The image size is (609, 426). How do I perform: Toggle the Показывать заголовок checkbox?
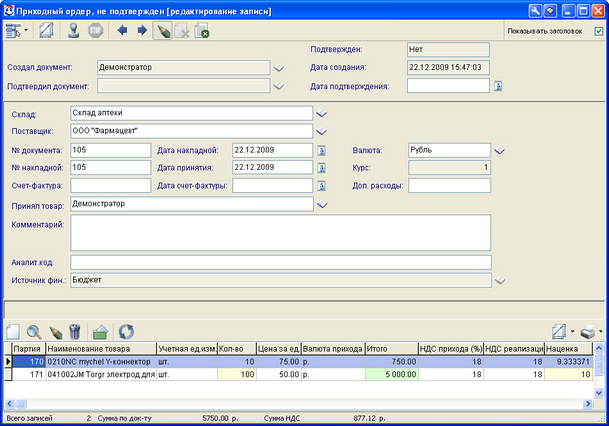pos(599,31)
